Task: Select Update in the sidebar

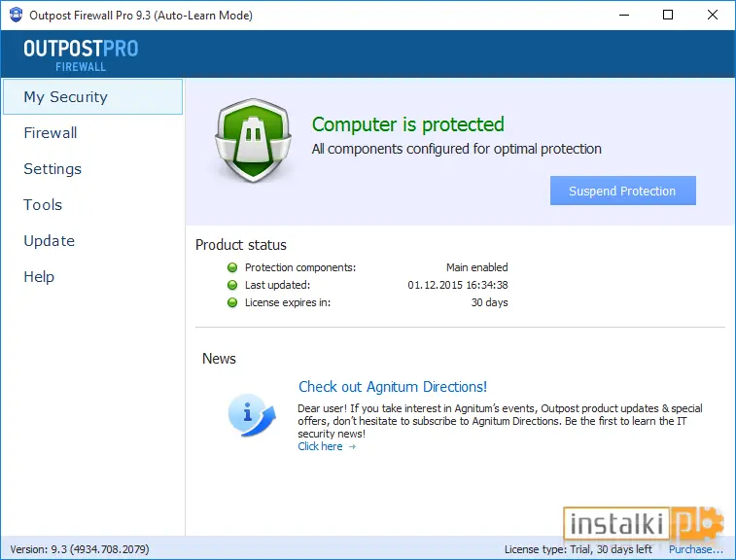Action: click(50, 241)
